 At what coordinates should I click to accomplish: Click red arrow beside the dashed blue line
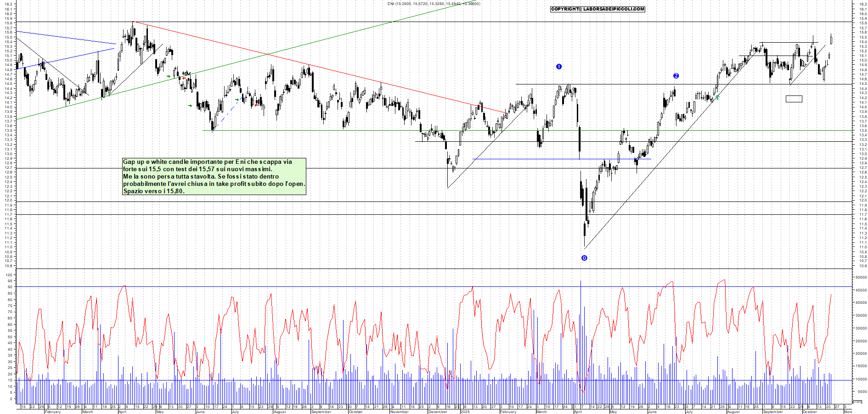[256, 105]
